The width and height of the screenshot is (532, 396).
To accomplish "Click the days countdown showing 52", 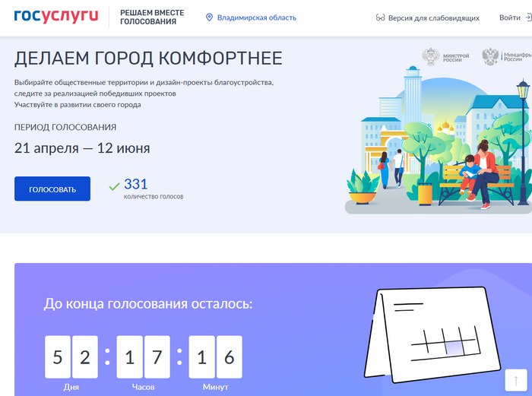I will click(x=71, y=356).
